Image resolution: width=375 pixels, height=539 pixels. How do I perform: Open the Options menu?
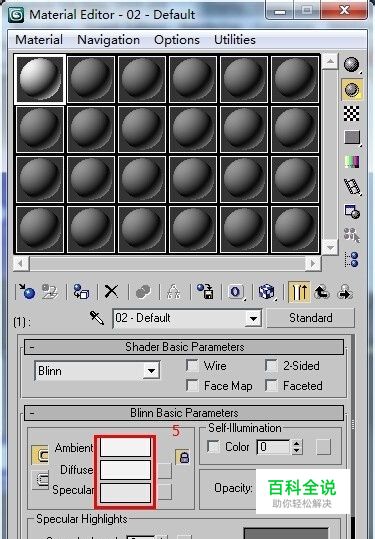[x=177, y=40]
